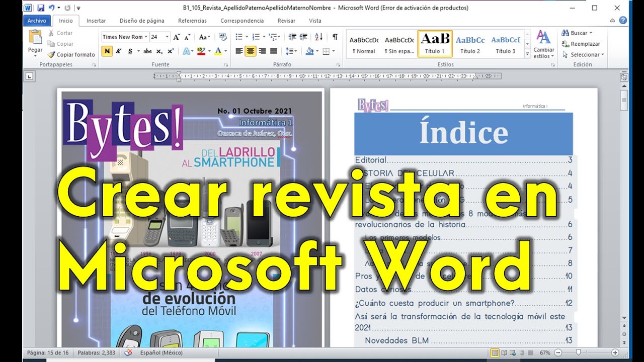Switch to the Insertar tab
The width and height of the screenshot is (644, 362).
pos(96,21)
